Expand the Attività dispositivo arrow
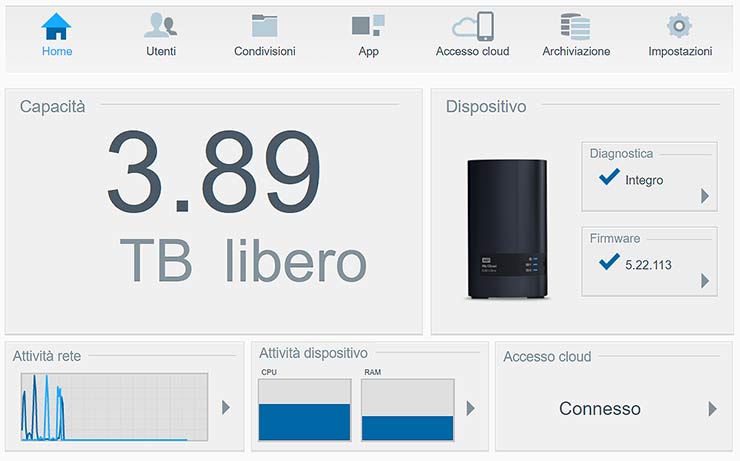Image resolution: width=740 pixels, height=461 pixels. [x=471, y=408]
